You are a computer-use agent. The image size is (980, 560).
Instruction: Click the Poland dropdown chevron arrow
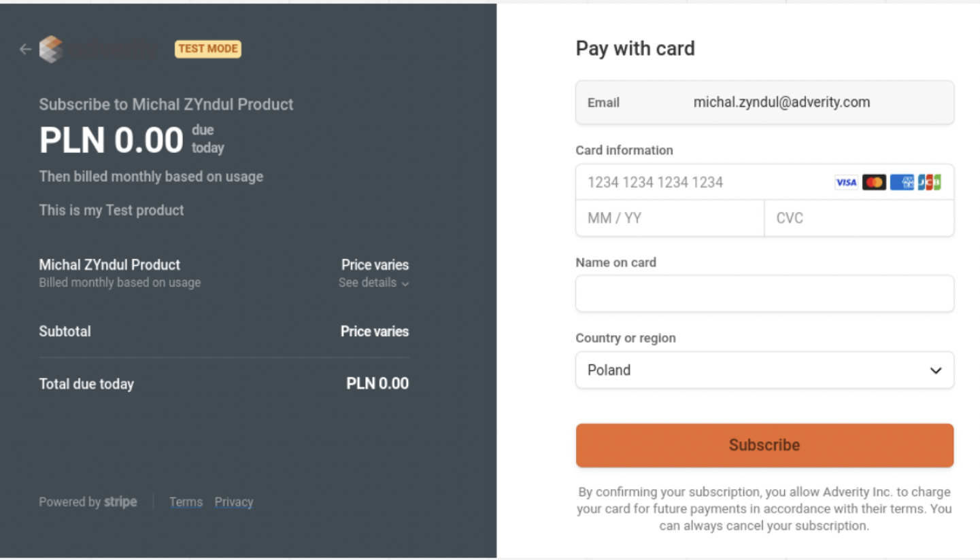(936, 370)
